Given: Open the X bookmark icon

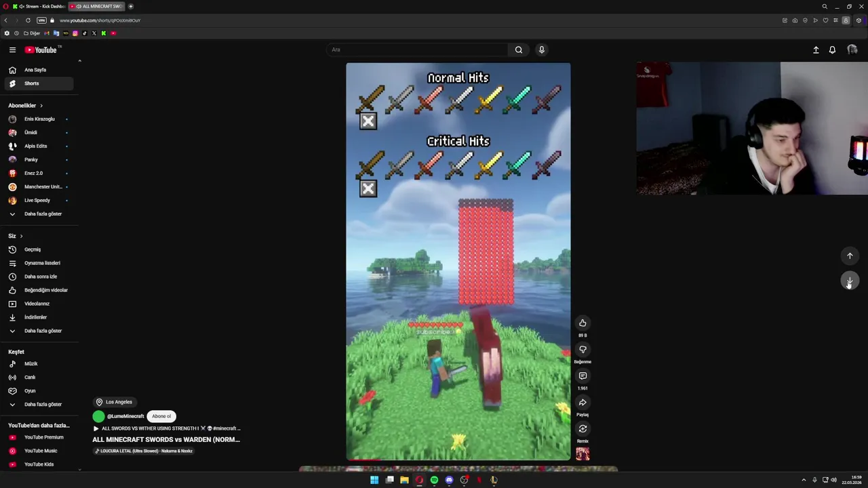Looking at the screenshot, I should [94, 33].
